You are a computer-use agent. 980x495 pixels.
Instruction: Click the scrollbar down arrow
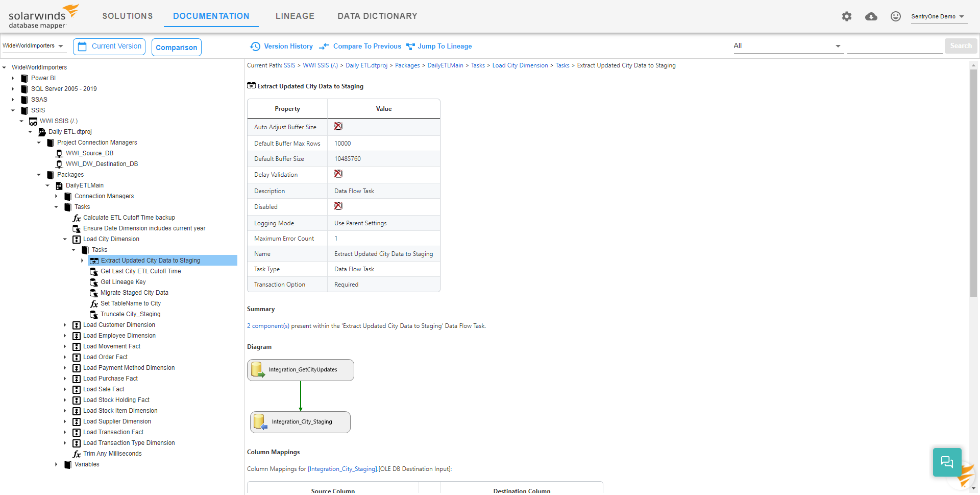973,487
